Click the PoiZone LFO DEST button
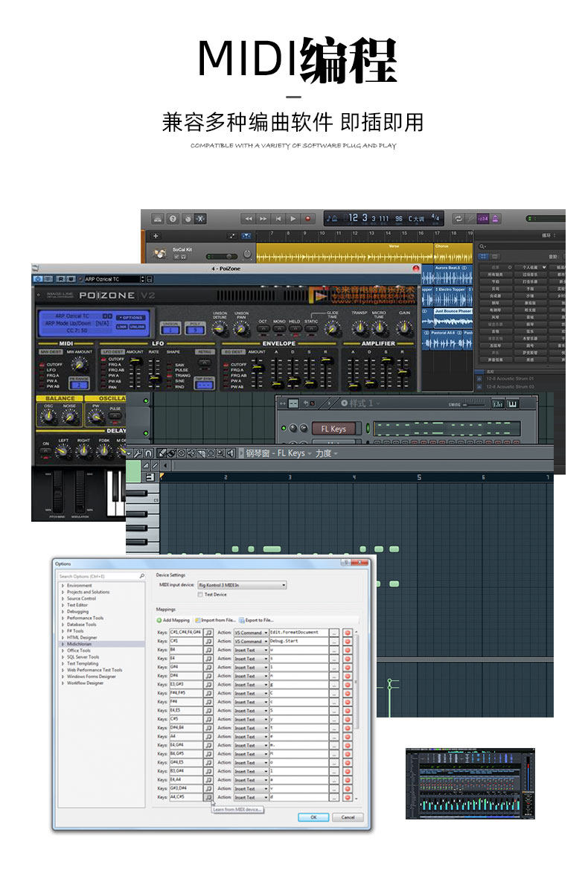 tap(112, 351)
